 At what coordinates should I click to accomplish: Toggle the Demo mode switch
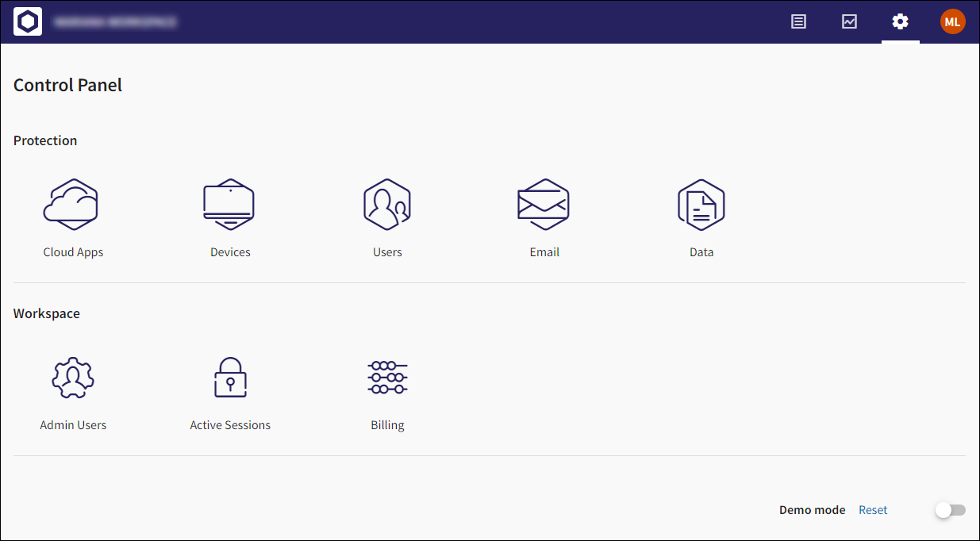tap(950, 510)
